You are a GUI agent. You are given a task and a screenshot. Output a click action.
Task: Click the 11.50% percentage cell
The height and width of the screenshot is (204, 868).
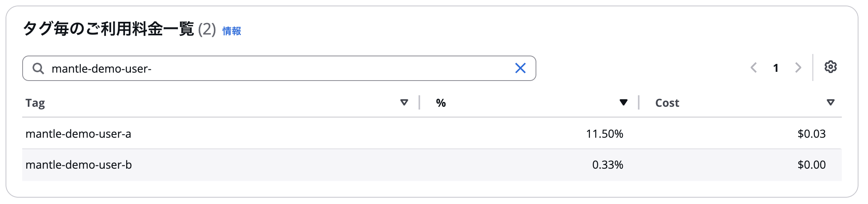(x=605, y=134)
